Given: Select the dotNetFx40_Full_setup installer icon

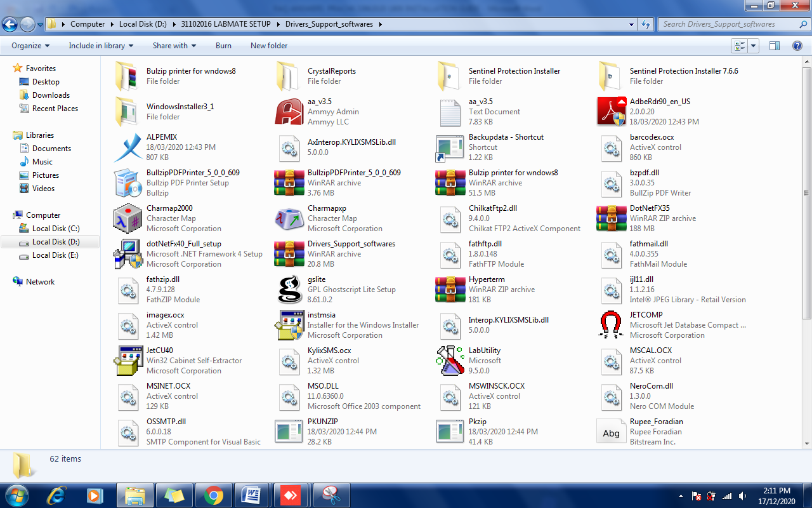Looking at the screenshot, I should (128, 254).
